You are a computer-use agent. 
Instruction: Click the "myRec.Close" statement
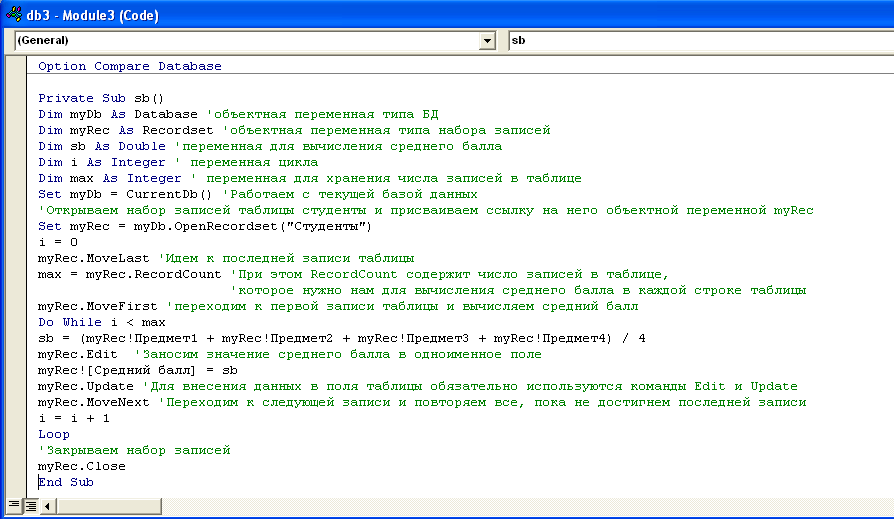click(82, 466)
